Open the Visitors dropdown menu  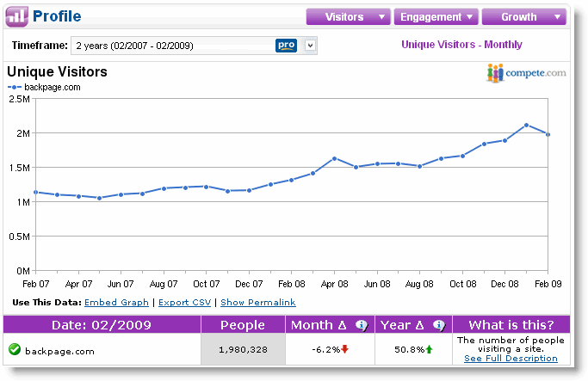[349, 17]
